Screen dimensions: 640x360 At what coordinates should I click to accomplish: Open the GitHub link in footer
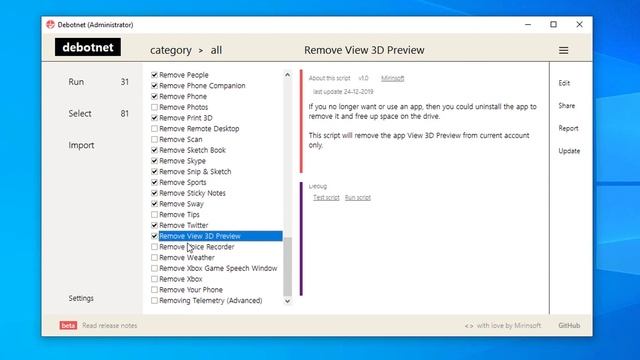click(569, 326)
